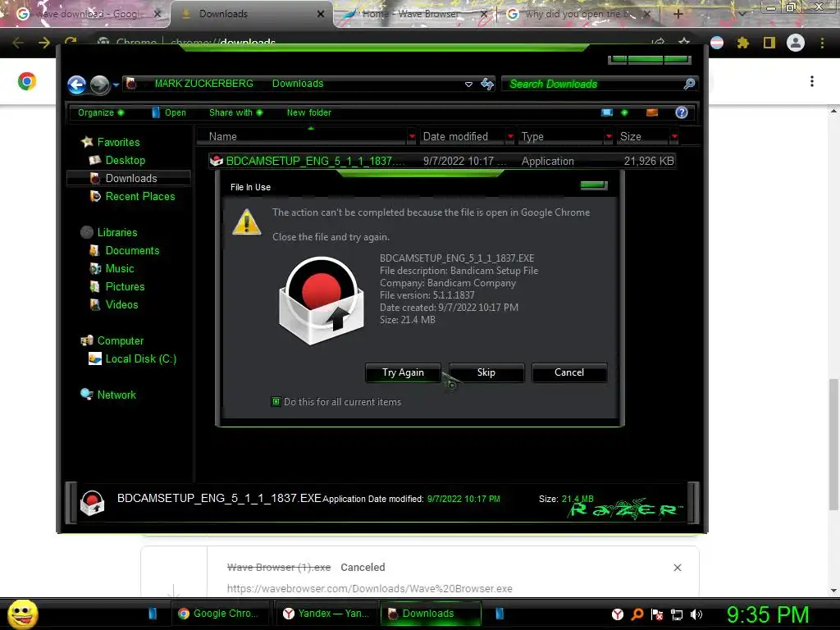Open a new Chrome tab with plus button
840x630 pixels.
pos(678,14)
